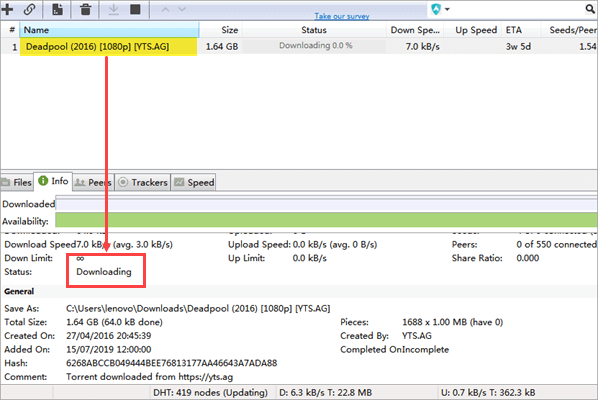Click the Pieces 1688 x 1.00 MB value

coord(452,322)
